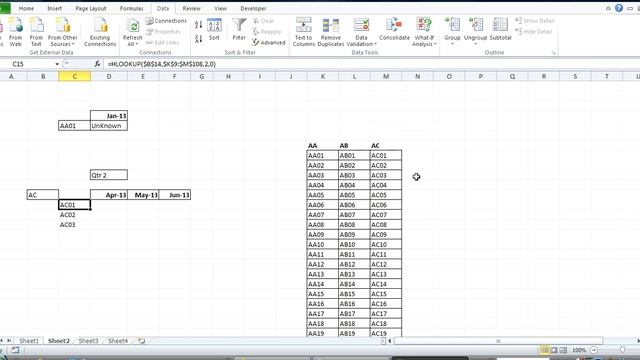Click the horizontal scrollbar
640x360 pixels.
click(498, 341)
